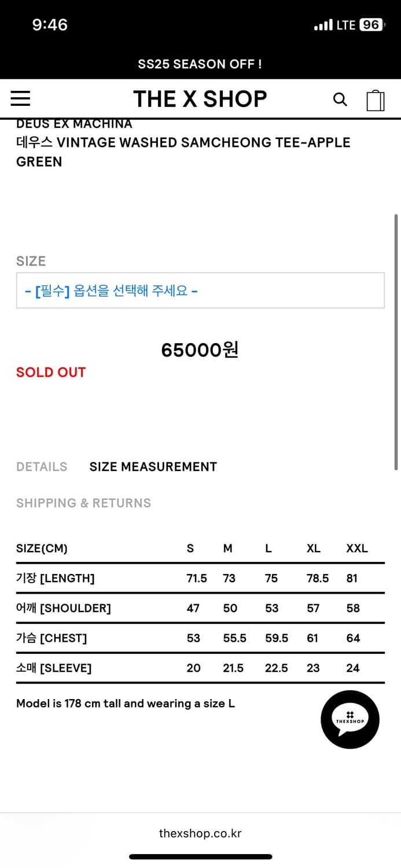Viewport: 401px width, 868px height.
Task: Click the XXL column header in size table
Action: click(x=357, y=549)
